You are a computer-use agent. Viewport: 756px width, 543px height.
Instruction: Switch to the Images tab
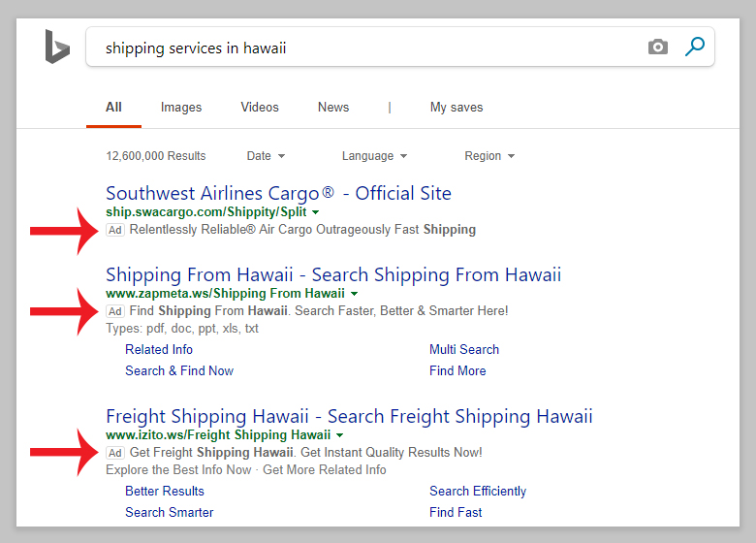(x=181, y=108)
